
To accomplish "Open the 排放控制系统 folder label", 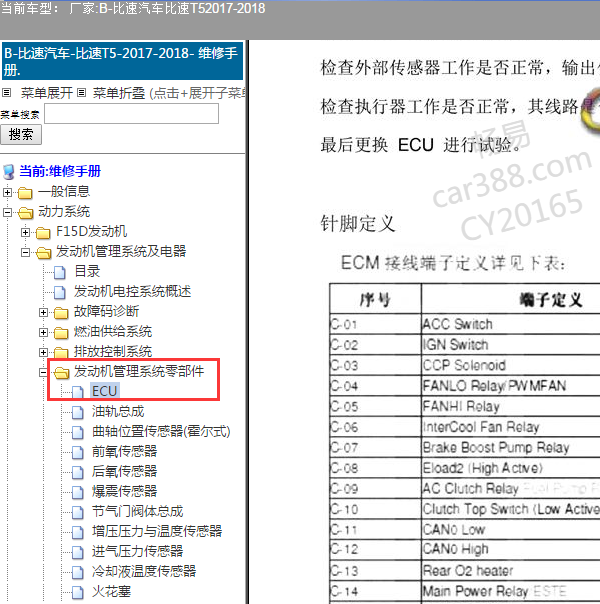I will click(113, 352).
